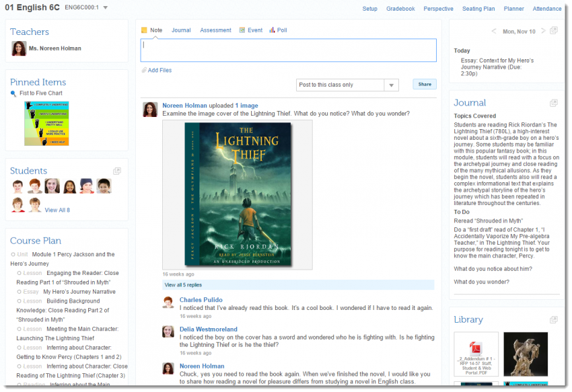The image size is (572, 392).
Task: Open the PDF file in Library
Action: point(476,354)
